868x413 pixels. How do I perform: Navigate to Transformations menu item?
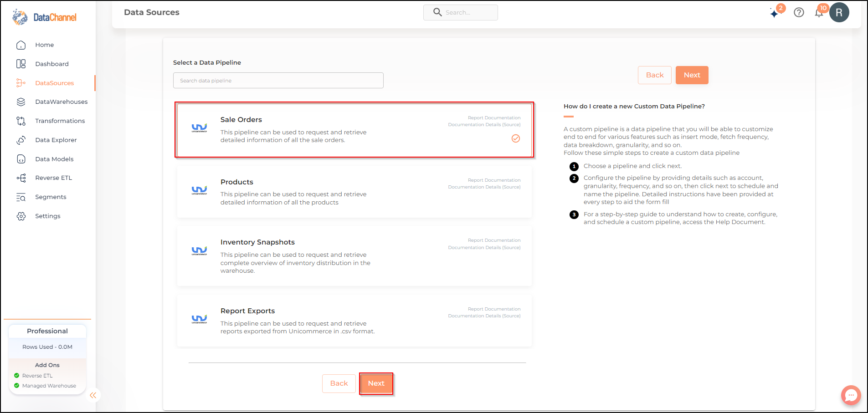[x=60, y=121]
